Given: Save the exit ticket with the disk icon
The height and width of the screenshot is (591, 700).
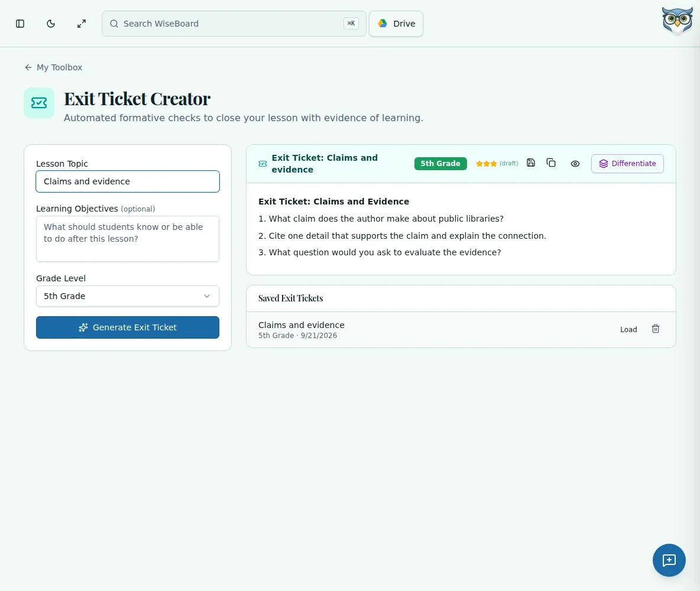Looking at the screenshot, I should pos(530,163).
